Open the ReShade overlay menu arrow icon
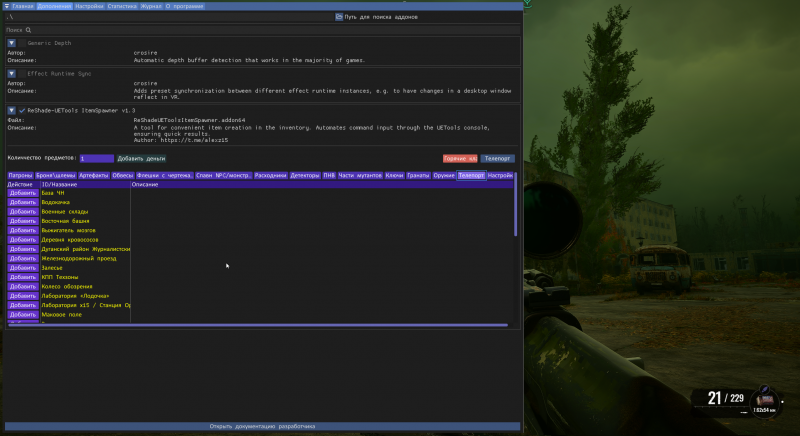The width and height of the screenshot is (800, 436). 7,6
